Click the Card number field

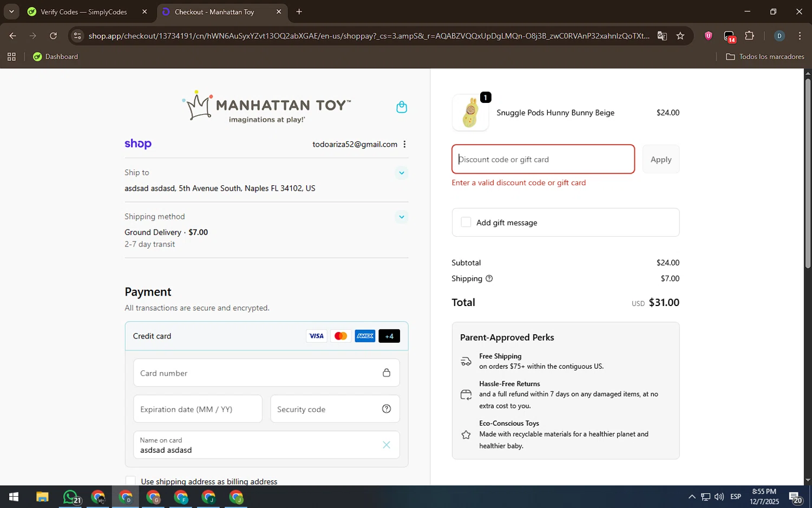[x=266, y=373]
